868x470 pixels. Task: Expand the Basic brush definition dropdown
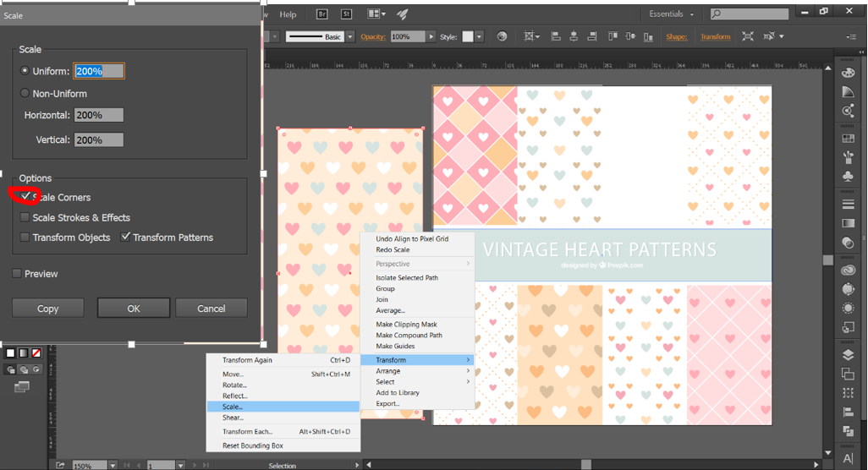350,37
